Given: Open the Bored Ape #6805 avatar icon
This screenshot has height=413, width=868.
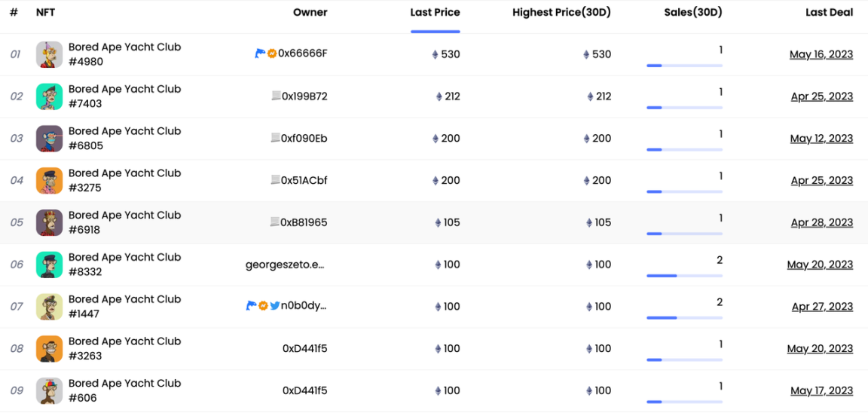Looking at the screenshot, I should [49, 139].
